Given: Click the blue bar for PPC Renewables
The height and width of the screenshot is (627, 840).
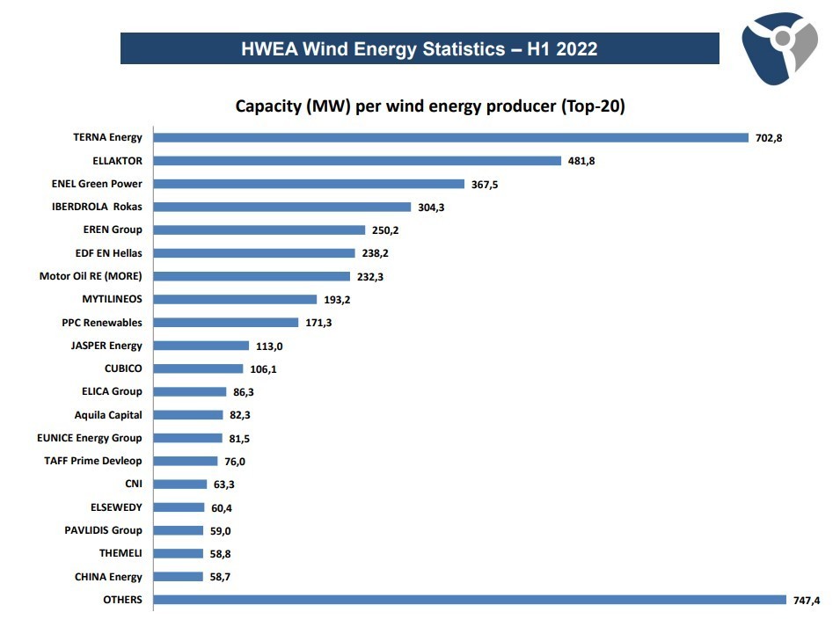Looking at the screenshot, I should click(226, 323).
